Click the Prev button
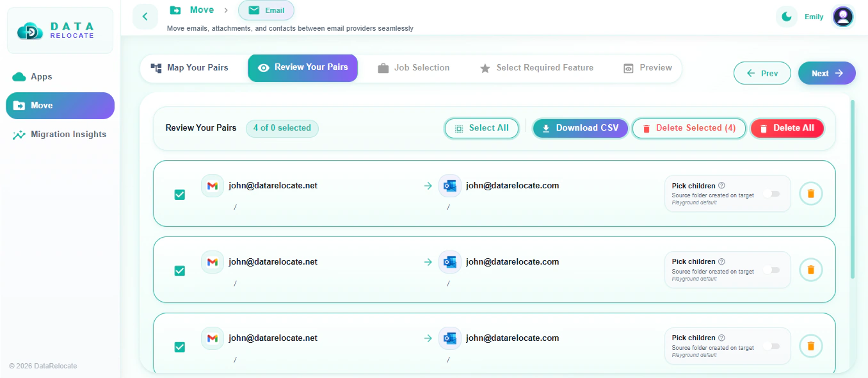 coord(762,73)
